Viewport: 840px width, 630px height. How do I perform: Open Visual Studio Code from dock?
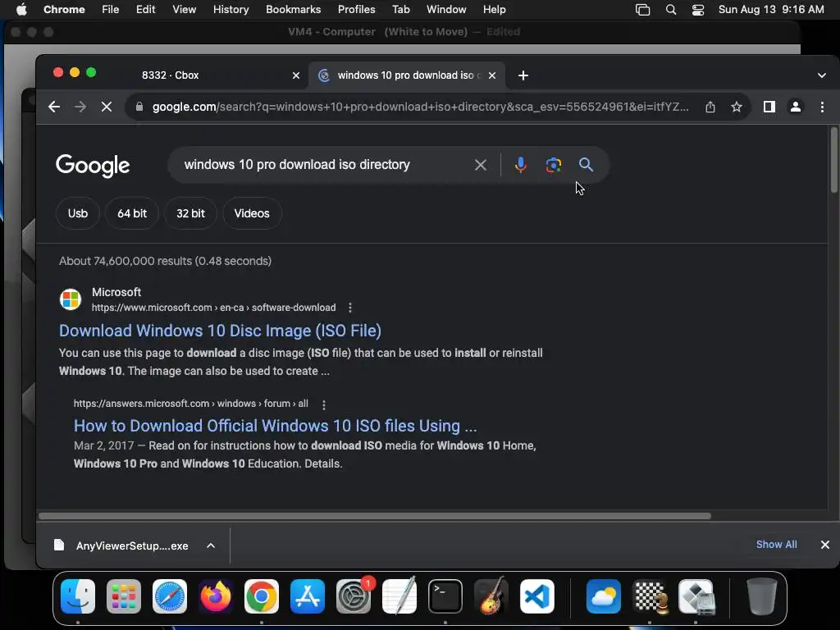click(x=537, y=596)
